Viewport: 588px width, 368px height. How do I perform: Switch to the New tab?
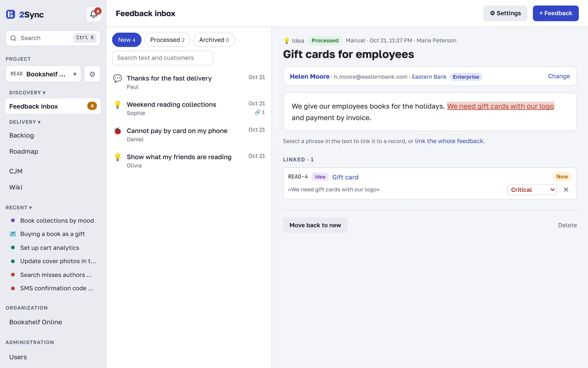pos(127,40)
